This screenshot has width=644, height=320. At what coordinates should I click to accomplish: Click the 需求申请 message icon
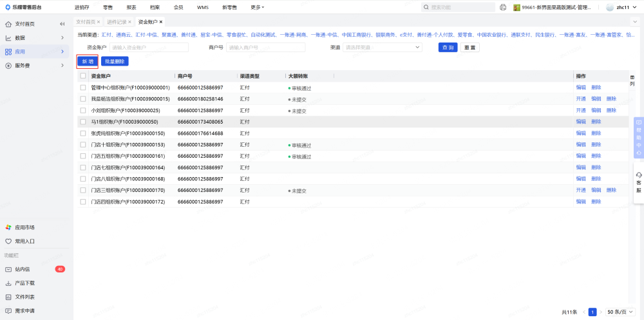pyautogui.click(x=8, y=311)
